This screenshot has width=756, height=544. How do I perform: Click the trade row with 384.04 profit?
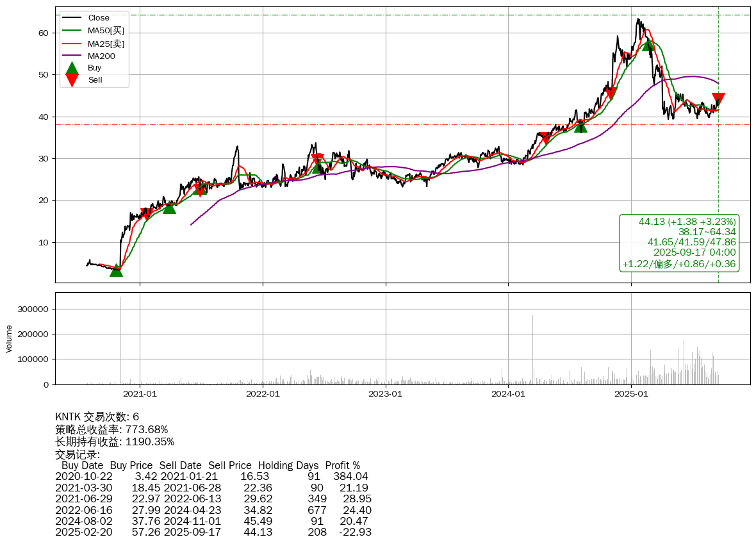coord(213,477)
